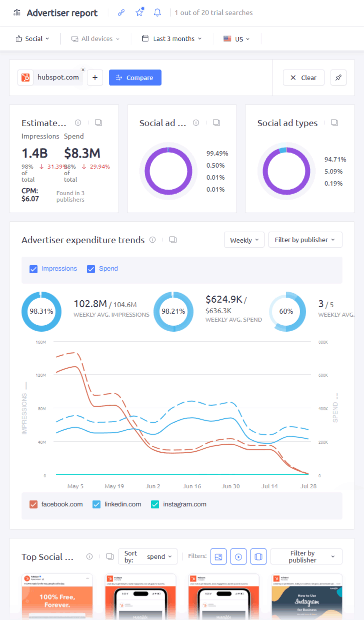Click the 5.09% ad type value

[x=334, y=171]
